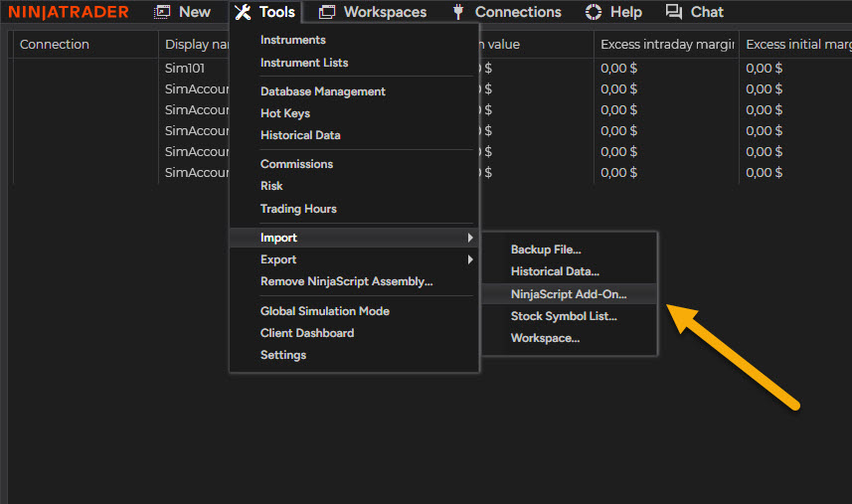Open the Help menu
The image size is (852, 504).
626,12
